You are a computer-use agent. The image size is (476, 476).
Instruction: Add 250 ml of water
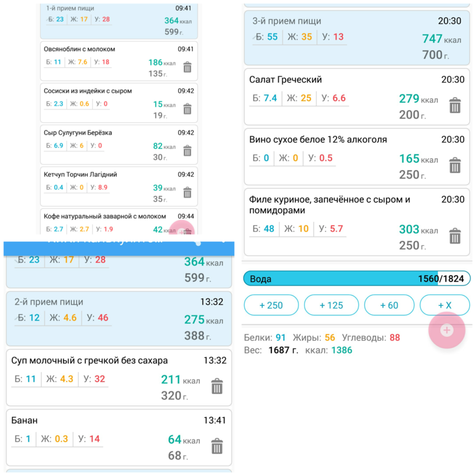(x=271, y=305)
